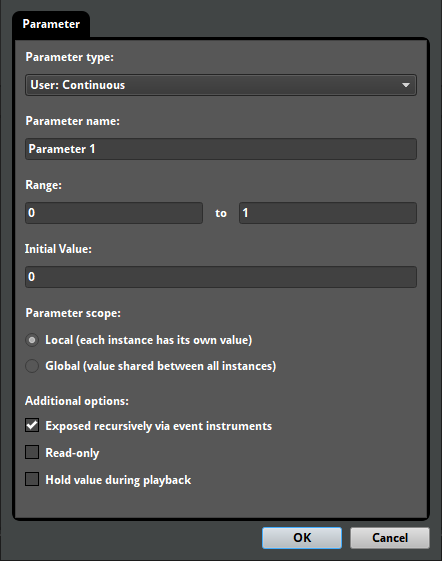This screenshot has height=561, width=442.
Task: Click the "Initial Value:" label
Action: [58, 249]
